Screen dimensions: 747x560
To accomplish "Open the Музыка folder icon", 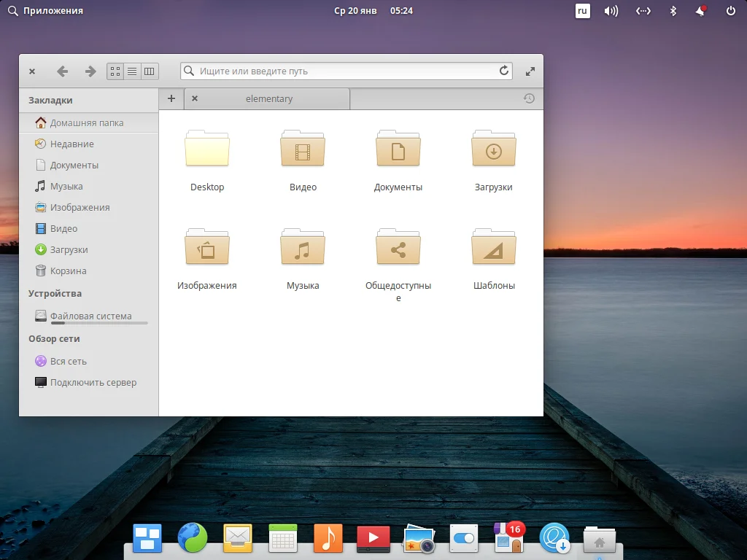I will (303, 249).
